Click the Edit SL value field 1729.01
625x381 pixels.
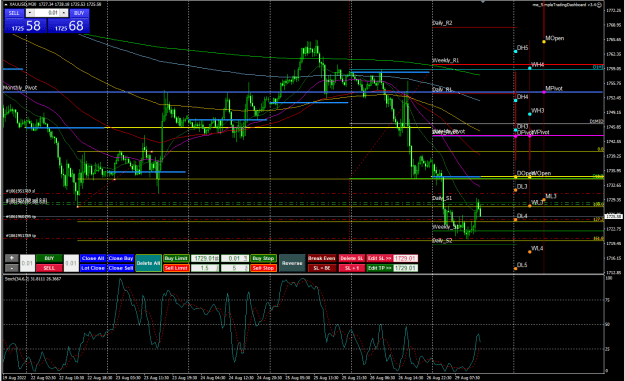(x=405, y=258)
